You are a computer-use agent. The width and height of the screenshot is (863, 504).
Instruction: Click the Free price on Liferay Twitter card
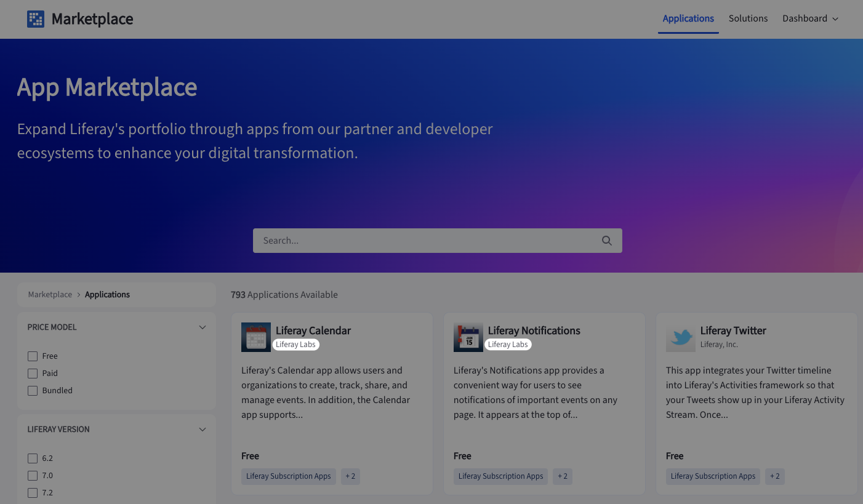(675, 456)
